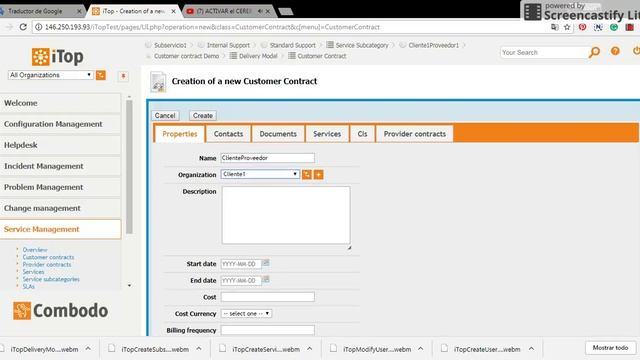Expand options for iTopModifyUser download
640x360 pixels.
pyautogui.click(x=420, y=349)
